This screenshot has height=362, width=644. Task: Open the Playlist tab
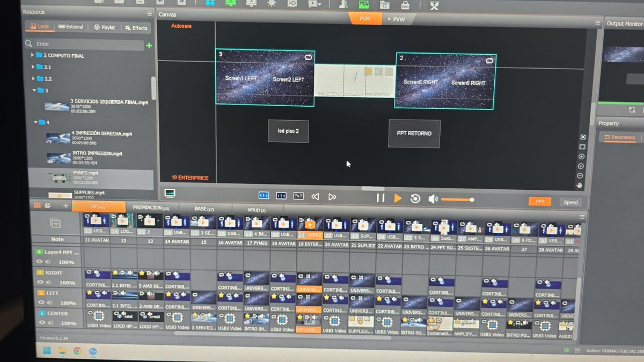pos(105,27)
